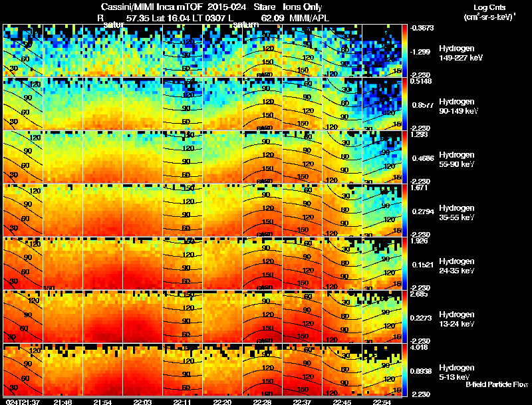Select the 5-13 keV image panel at 22:54
Viewport: 532px width, 405px height.
click(382, 370)
